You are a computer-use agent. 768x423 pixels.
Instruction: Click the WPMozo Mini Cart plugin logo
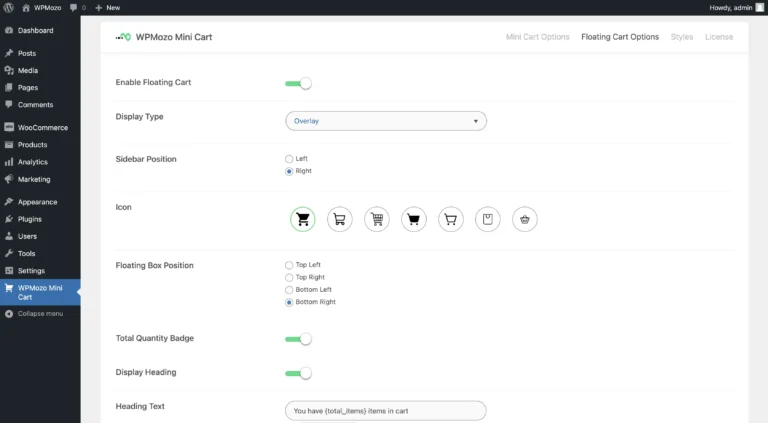click(123, 37)
